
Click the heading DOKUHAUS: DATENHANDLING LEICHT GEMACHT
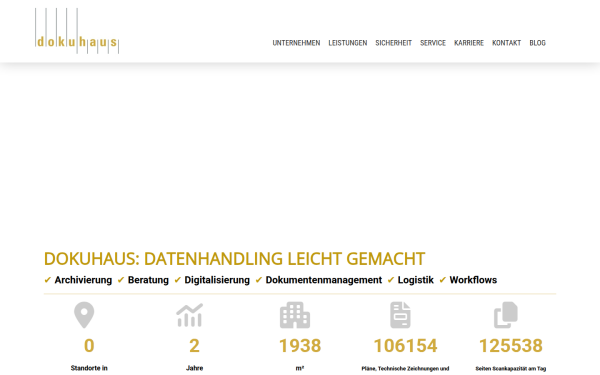tap(234, 259)
